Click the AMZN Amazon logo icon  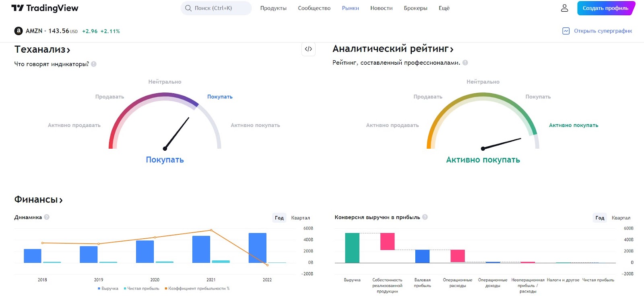click(x=19, y=31)
